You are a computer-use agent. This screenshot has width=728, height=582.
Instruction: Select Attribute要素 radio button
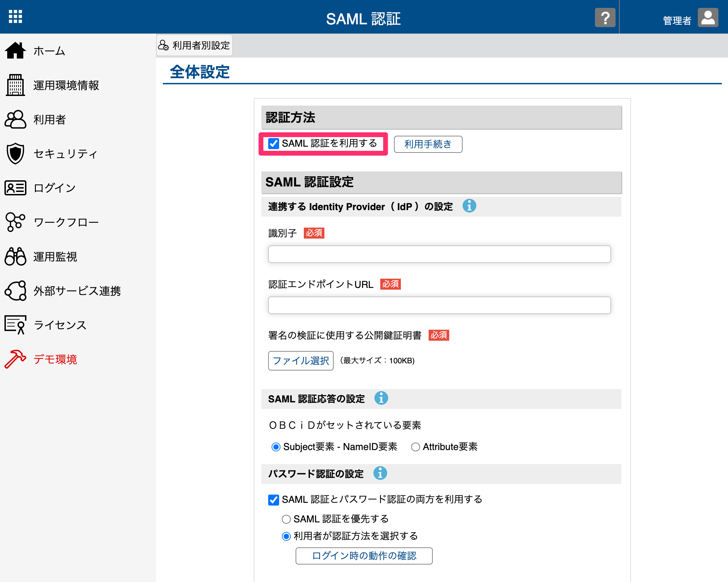coord(415,447)
